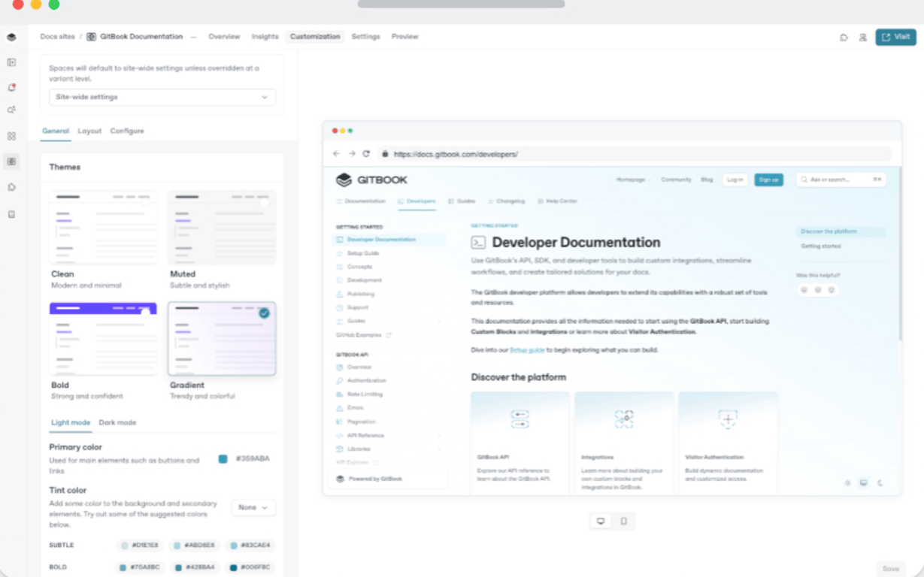Expand the Homepage menu in the preview header

pyautogui.click(x=635, y=180)
